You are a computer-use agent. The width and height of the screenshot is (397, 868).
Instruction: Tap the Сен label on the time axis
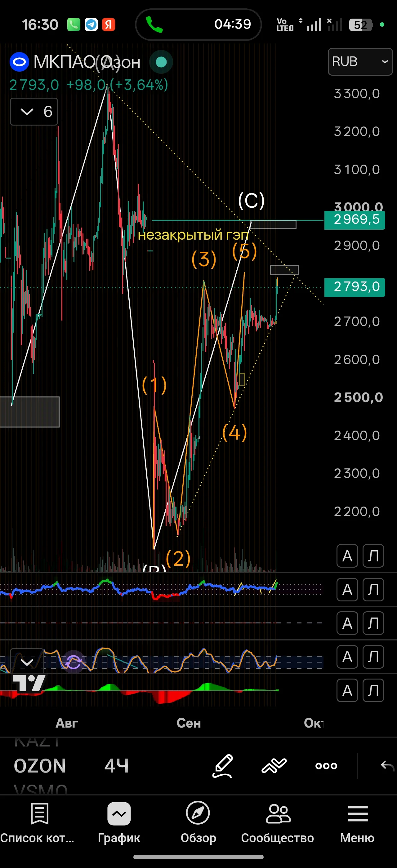pos(189,723)
